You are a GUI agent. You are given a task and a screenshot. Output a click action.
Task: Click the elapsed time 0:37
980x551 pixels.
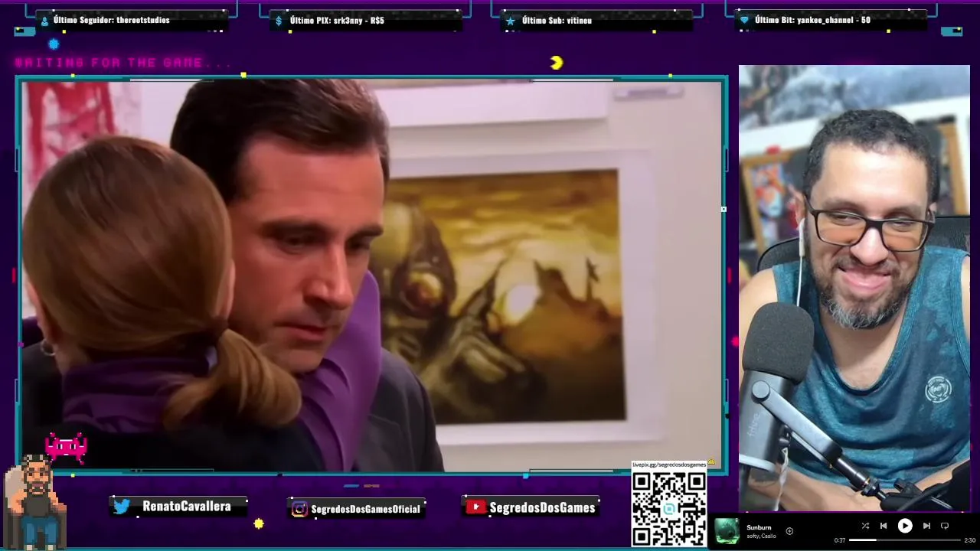coord(840,540)
